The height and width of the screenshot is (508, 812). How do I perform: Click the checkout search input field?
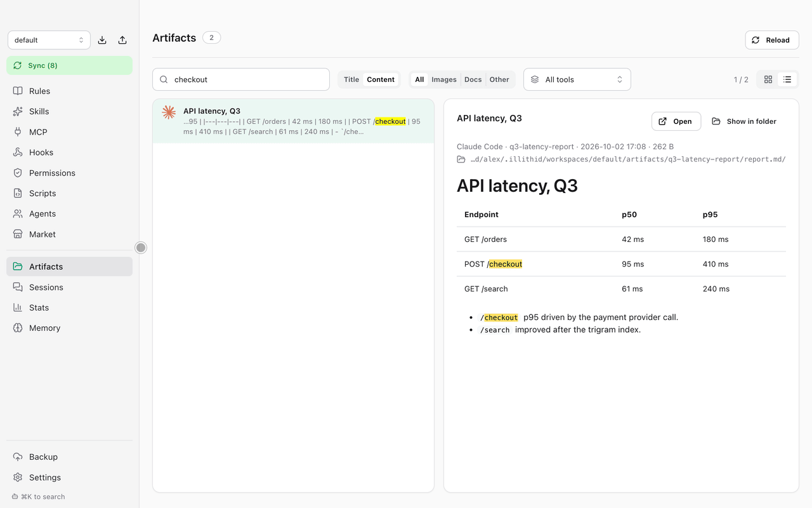click(241, 79)
